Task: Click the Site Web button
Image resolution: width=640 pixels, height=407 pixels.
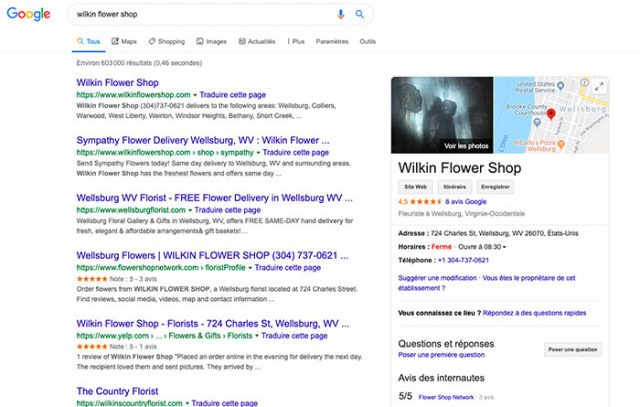Action: click(416, 187)
